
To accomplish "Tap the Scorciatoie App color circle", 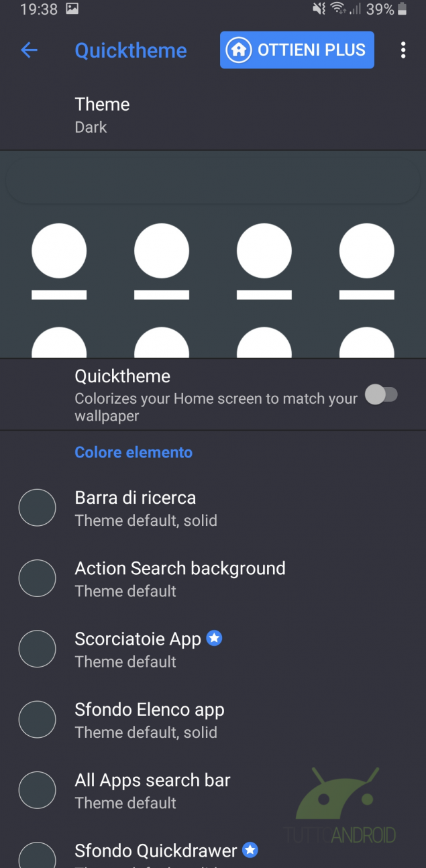I will click(37, 649).
